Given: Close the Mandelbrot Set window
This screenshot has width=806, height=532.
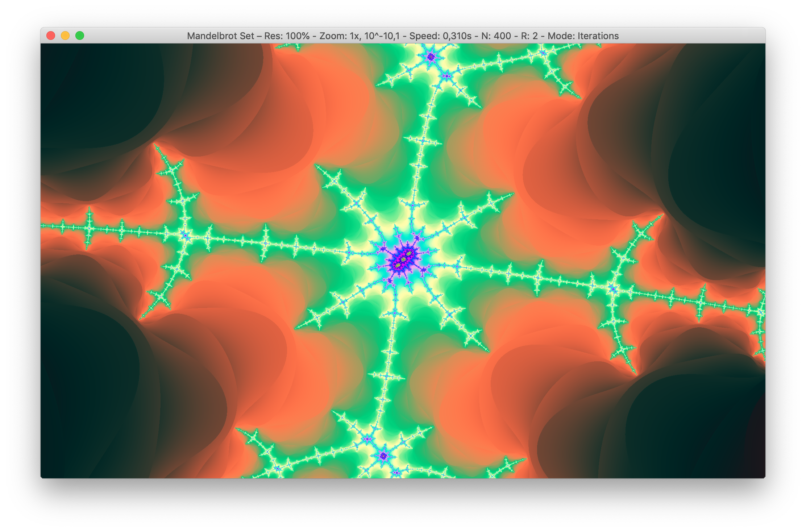Looking at the screenshot, I should click(51, 36).
